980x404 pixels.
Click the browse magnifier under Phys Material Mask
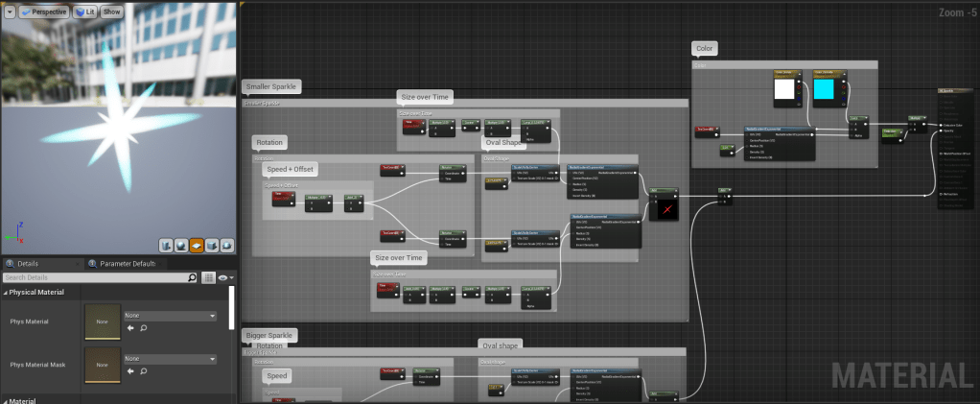pos(143,372)
